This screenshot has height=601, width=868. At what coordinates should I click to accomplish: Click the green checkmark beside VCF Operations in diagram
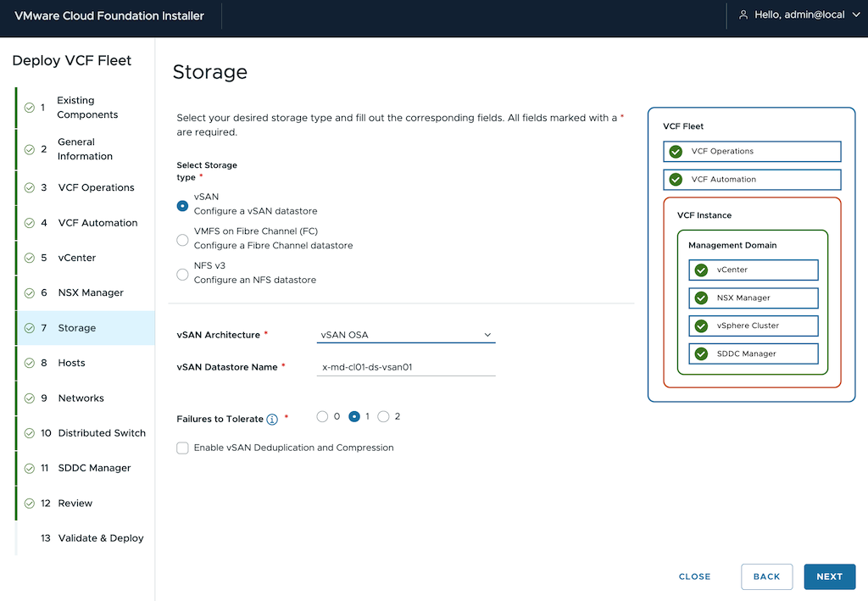[676, 152]
